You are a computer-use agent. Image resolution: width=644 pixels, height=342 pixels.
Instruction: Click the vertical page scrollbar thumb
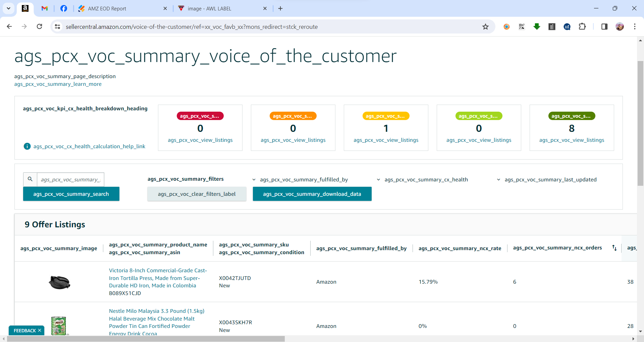click(x=640, y=123)
